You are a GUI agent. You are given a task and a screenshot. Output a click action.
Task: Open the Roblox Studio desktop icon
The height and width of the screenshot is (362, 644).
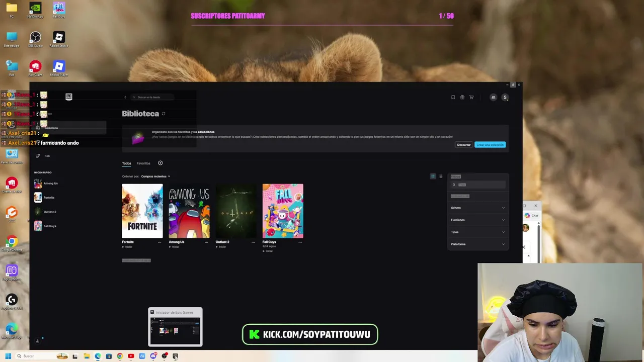[x=59, y=40]
